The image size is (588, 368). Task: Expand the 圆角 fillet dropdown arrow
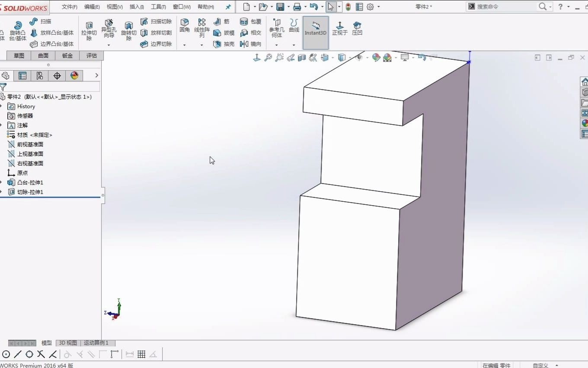click(x=185, y=45)
